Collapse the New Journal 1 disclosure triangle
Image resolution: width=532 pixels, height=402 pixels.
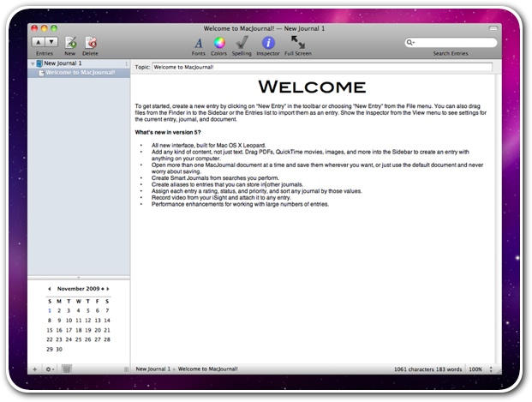33,63
